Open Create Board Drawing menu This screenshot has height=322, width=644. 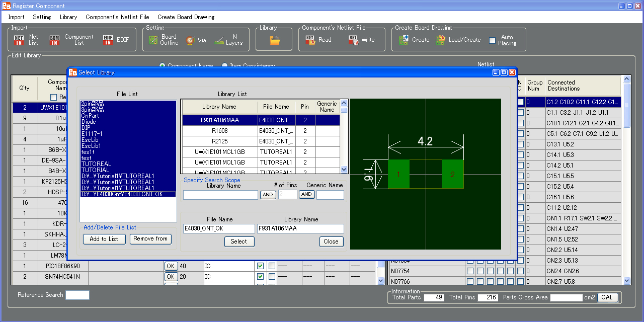point(186,17)
